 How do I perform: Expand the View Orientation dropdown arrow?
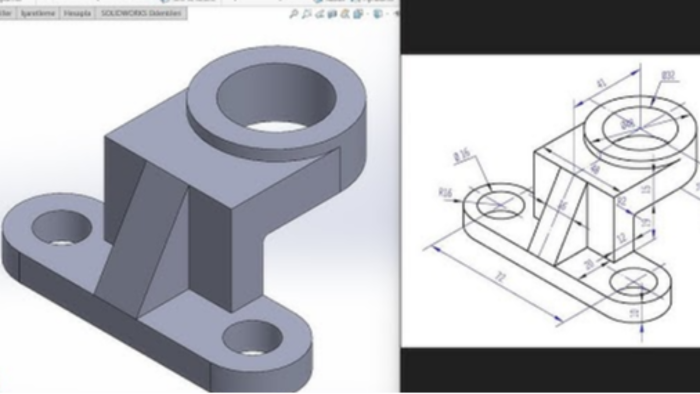pos(367,14)
